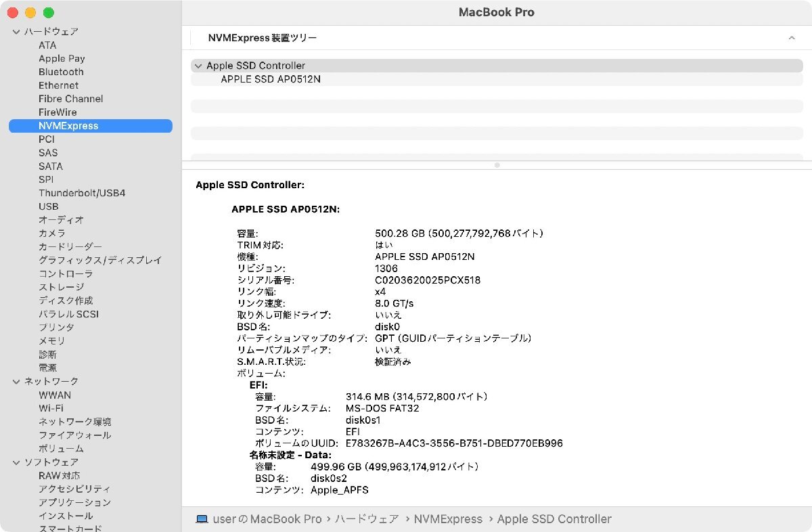
Task: Click the MacBook Pro laptop icon in path bar
Action: point(202,519)
